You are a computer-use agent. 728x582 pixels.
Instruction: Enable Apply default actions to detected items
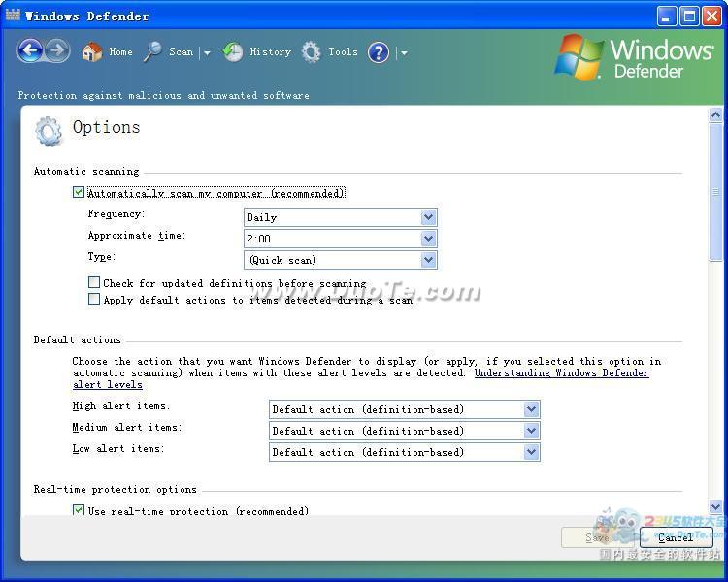(94, 299)
